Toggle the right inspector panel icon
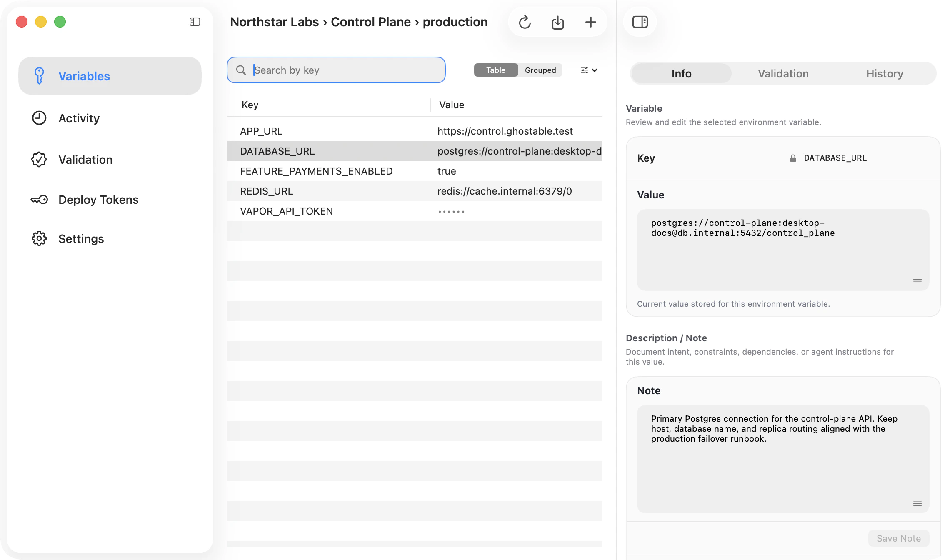 pyautogui.click(x=640, y=22)
